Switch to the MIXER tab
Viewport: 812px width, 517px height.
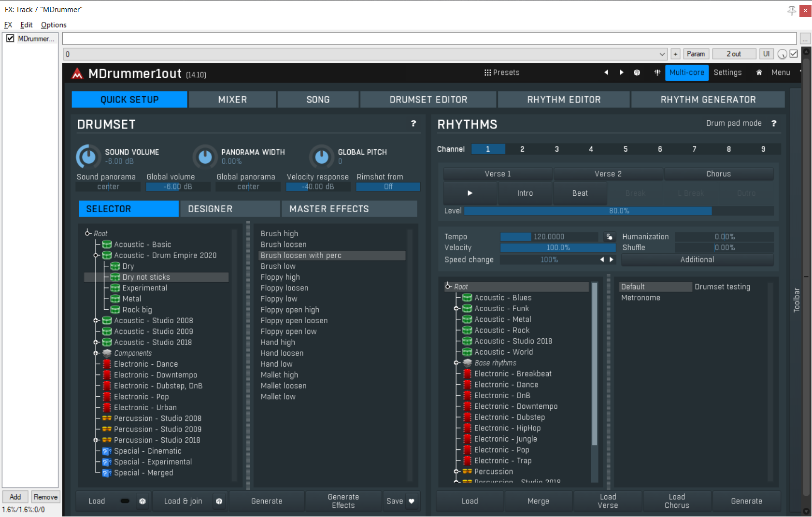(232, 100)
